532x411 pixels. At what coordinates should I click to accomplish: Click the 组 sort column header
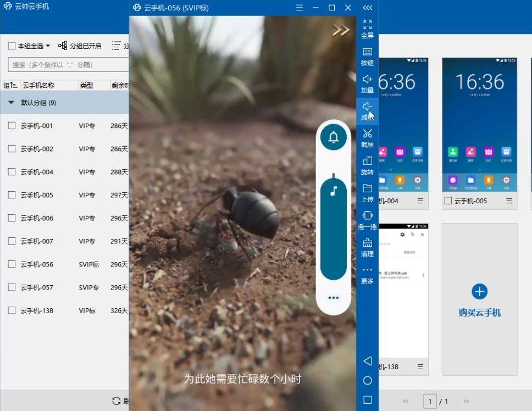[10, 86]
